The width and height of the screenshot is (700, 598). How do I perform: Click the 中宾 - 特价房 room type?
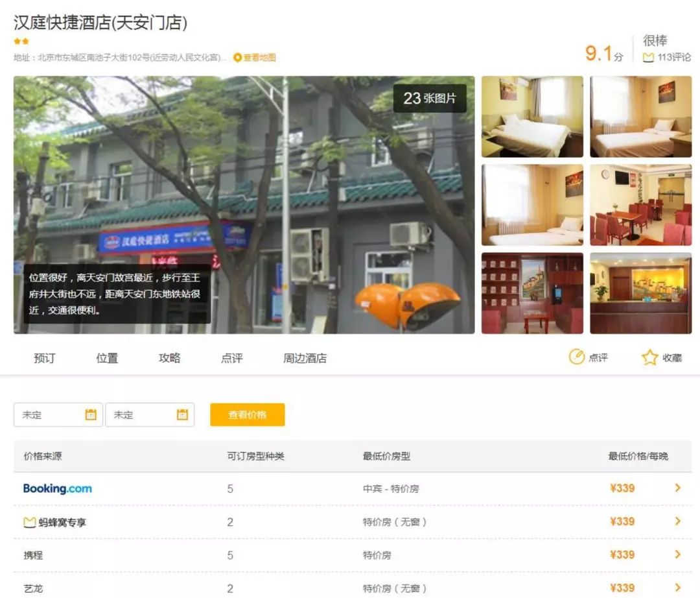[x=391, y=488]
